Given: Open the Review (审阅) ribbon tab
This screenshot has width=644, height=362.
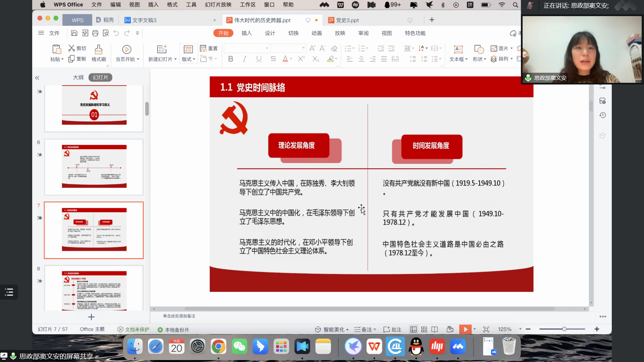Looking at the screenshot, I should pyautogui.click(x=364, y=33).
